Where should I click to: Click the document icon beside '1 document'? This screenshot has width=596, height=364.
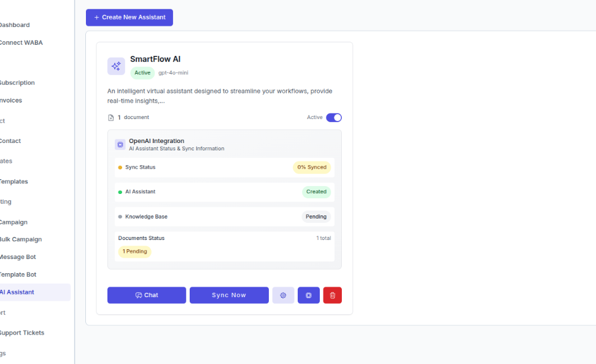coord(112,117)
